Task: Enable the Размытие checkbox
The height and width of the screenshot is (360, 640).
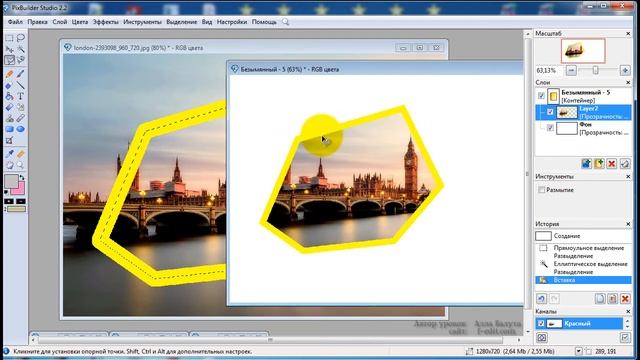Action: click(x=541, y=190)
